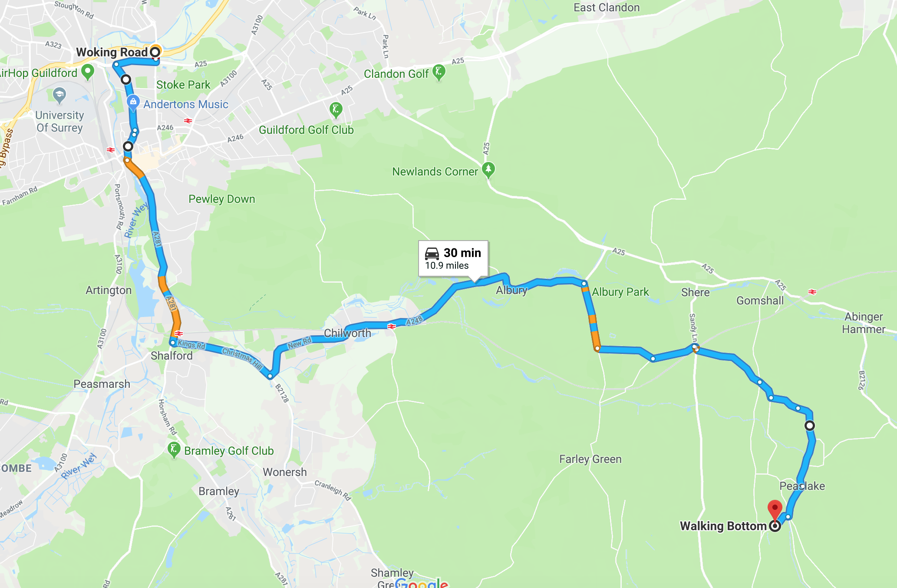Click the Gomshall railway station icon
897x588 pixels.
[x=812, y=292]
